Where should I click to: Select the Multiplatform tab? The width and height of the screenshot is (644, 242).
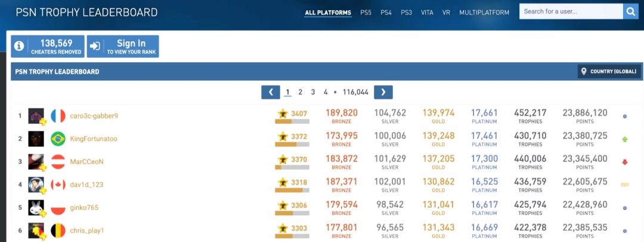tap(484, 12)
